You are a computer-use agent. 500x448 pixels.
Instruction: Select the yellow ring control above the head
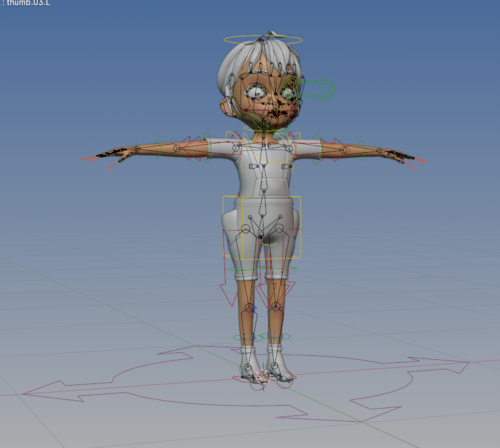click(263, 40)
